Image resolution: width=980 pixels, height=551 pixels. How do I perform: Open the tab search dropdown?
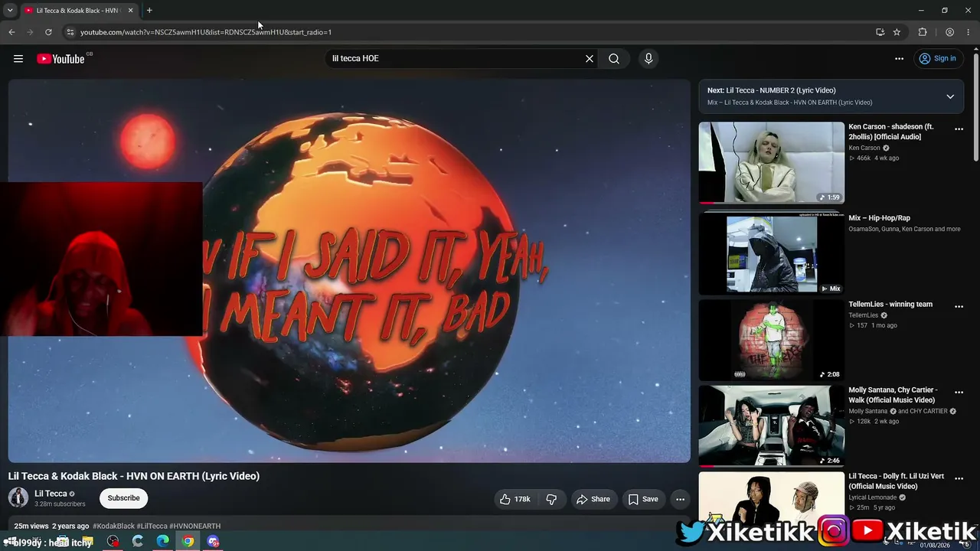tap(10, 11)
